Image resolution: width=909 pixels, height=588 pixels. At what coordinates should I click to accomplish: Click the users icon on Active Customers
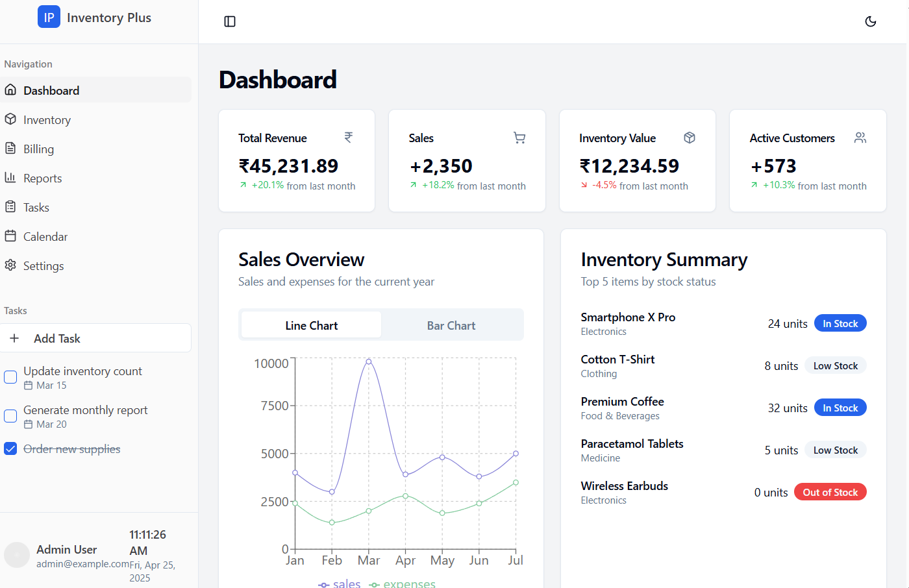pyautogui.click(x=860, y=138)
